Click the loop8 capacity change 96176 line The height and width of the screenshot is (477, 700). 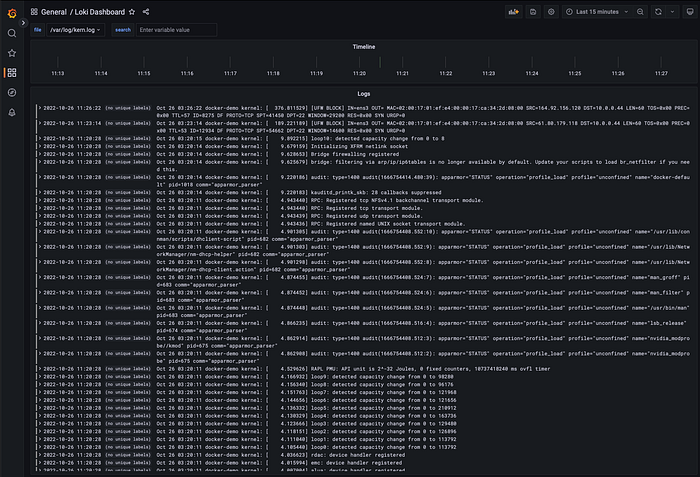(304, 385)
